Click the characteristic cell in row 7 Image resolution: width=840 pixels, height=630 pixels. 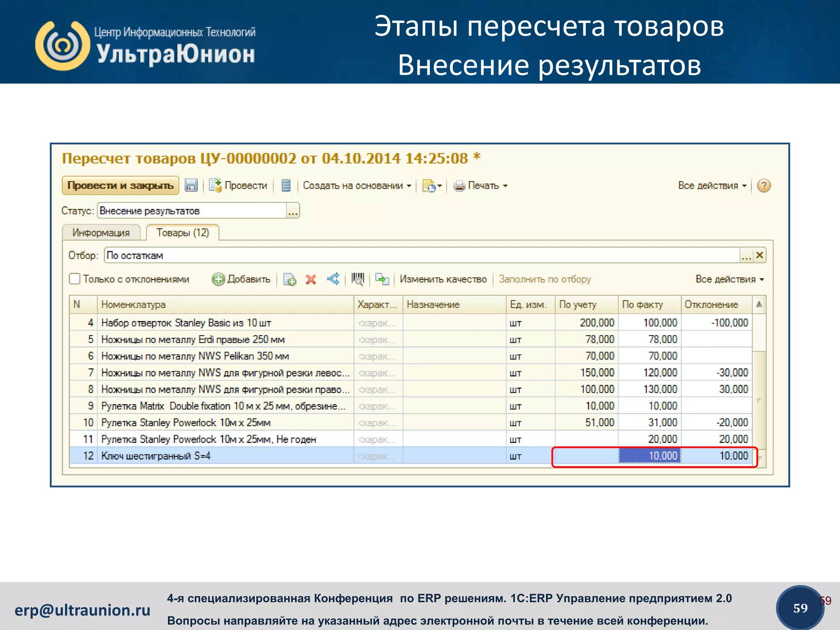click(378, 373)
